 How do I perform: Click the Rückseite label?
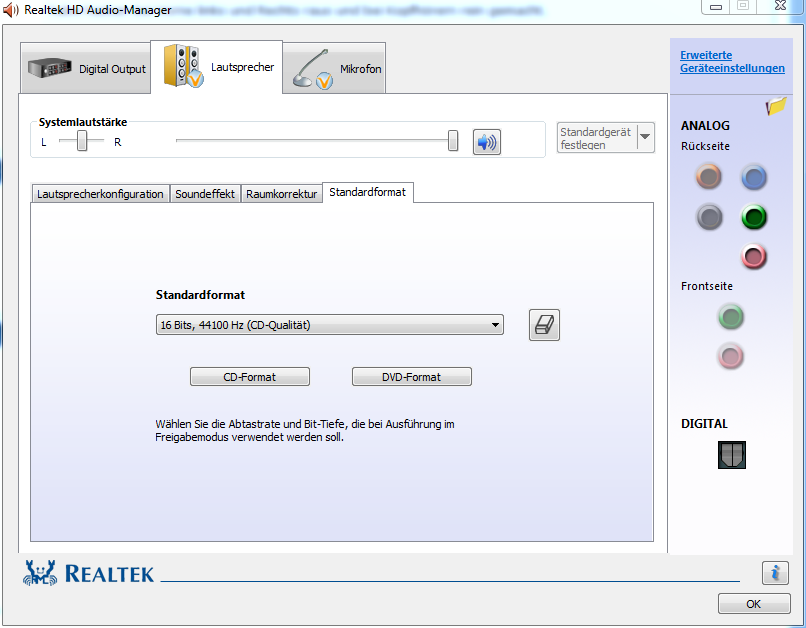point(705,146)
